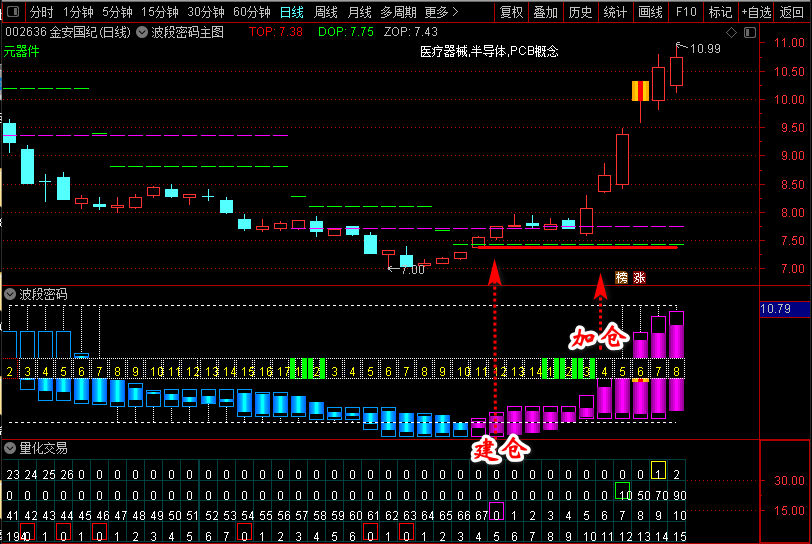The image size is (812, 544).
Task: Click the stock title 002636 金安国纪(日线)
Action: (68, 32)
